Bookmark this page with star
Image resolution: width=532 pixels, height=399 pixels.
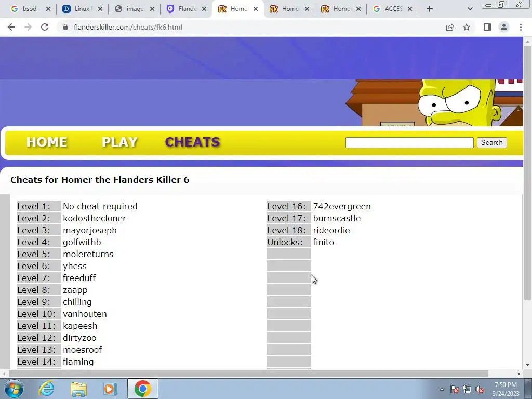(x=467, y=27)
